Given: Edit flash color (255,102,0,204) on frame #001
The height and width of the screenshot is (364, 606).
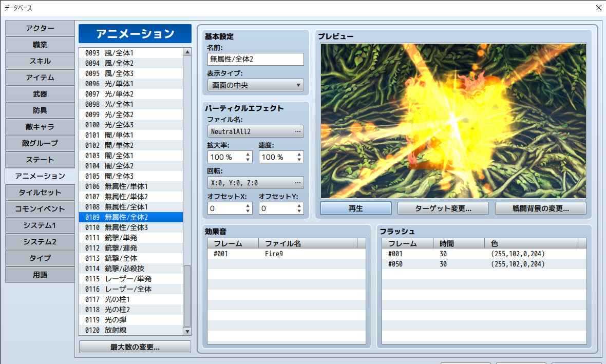Looking at the screenshot, I should (517, 253).
